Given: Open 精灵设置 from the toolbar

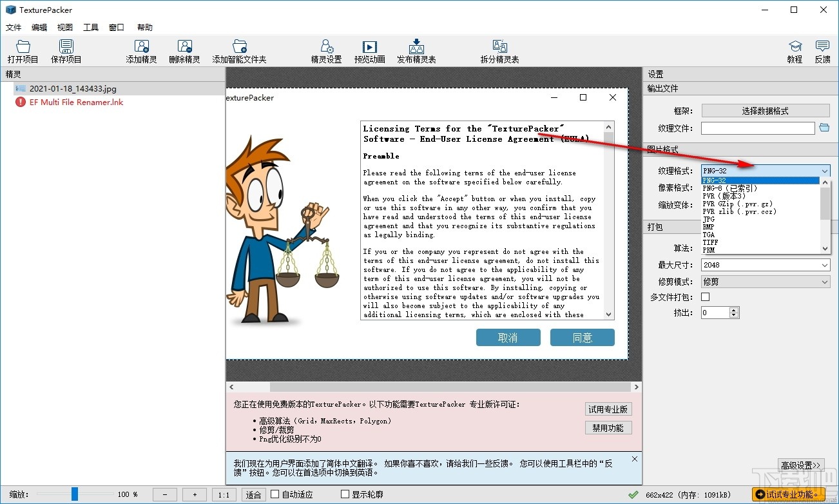Looking at the screenshot, I should 327,52.
